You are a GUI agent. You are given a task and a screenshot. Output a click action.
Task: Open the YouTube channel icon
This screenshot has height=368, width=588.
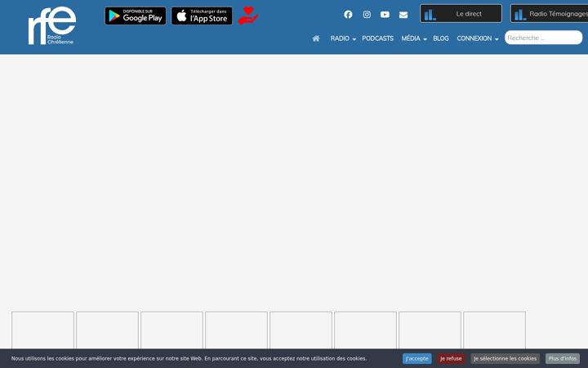pos(385,14)
